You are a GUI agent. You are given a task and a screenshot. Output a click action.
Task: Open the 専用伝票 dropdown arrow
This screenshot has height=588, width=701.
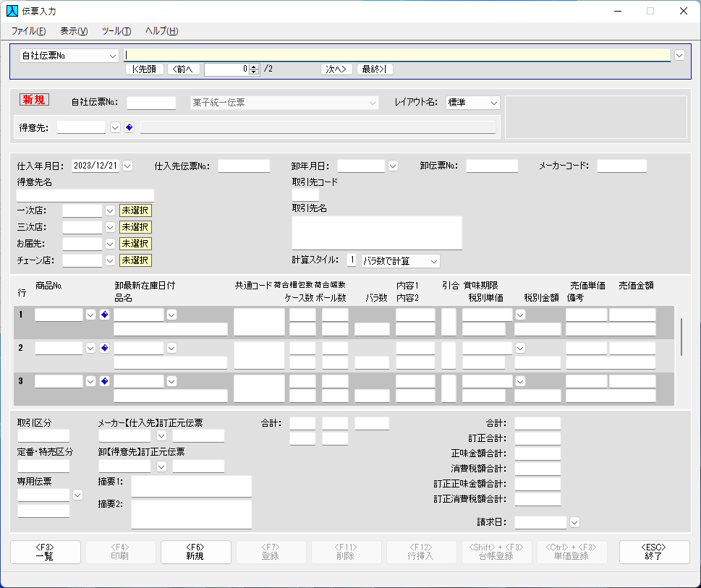pyautogui.click(x=77, y=495)
